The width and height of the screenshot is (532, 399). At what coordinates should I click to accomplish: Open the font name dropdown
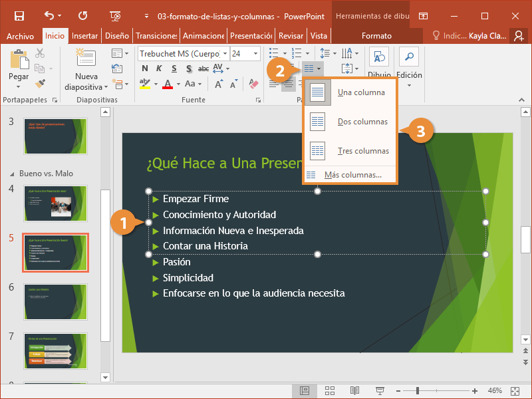[225, 53]
